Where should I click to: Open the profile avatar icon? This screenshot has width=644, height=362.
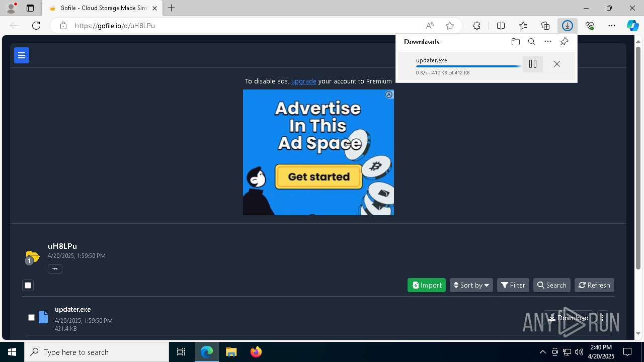[x=11, y=8]
